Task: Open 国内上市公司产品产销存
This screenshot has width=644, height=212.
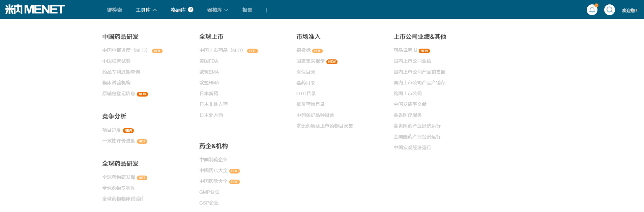Action: pos(419,83)
